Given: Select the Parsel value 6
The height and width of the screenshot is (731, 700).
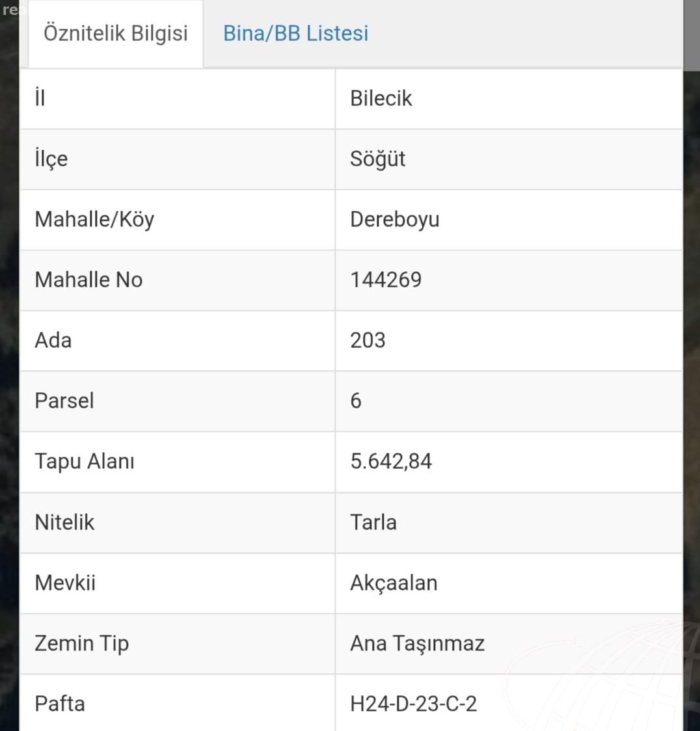Looking at the screenshot, I should point(356,401).
